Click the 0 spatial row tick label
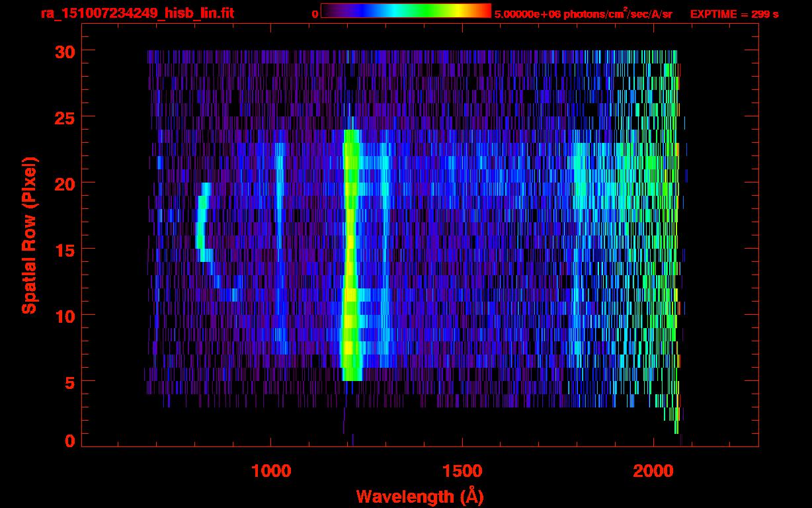 (69, 441)
